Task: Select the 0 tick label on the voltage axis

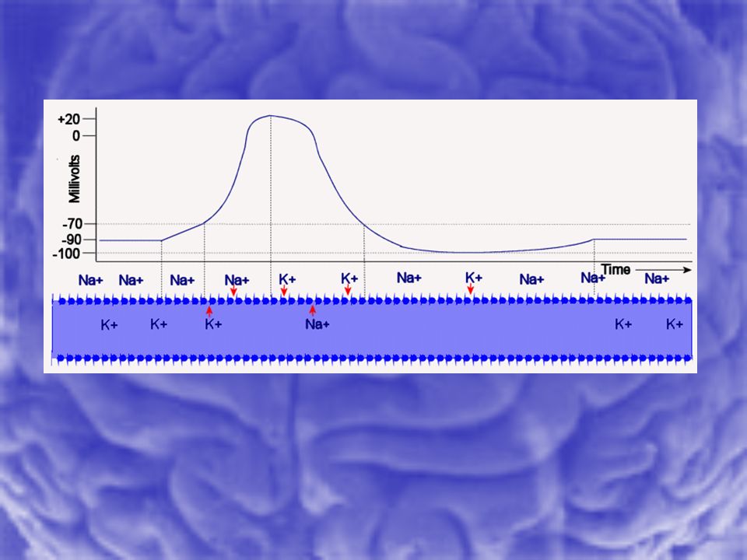Action: point(76,136)
